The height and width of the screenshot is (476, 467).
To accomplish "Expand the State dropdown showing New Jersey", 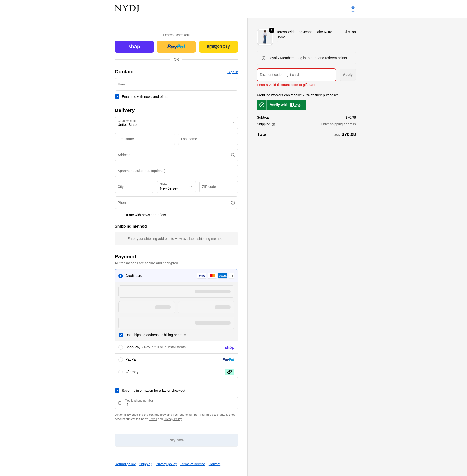I will pyautogui.click(x=176, y=187).
